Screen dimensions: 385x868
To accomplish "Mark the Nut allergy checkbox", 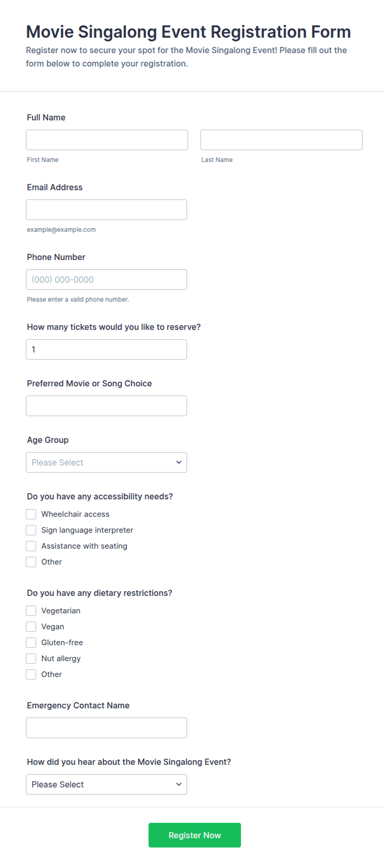I will [31, 658].
